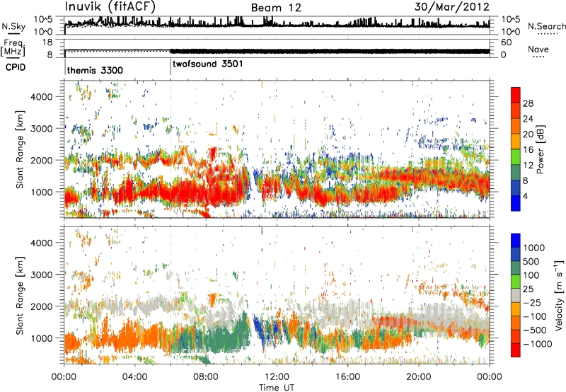566x392 pixels.
Task: Click the '4000' tick on power panel
Action: [41, 97]
